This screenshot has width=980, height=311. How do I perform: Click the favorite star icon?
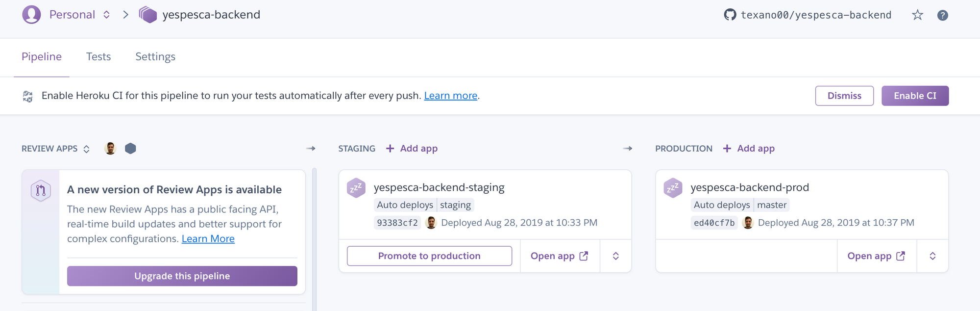[917, 15]
